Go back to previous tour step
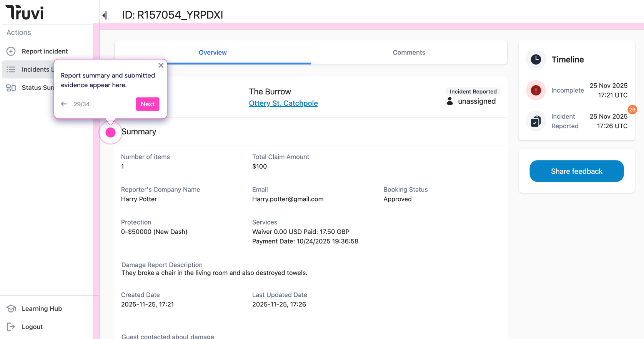Screen dimensions: 644x339 (64, 104)
